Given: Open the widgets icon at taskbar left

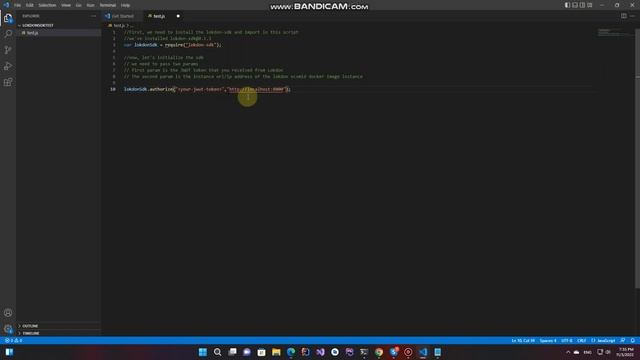Looking at the screenshot, I should pos(9,352).
